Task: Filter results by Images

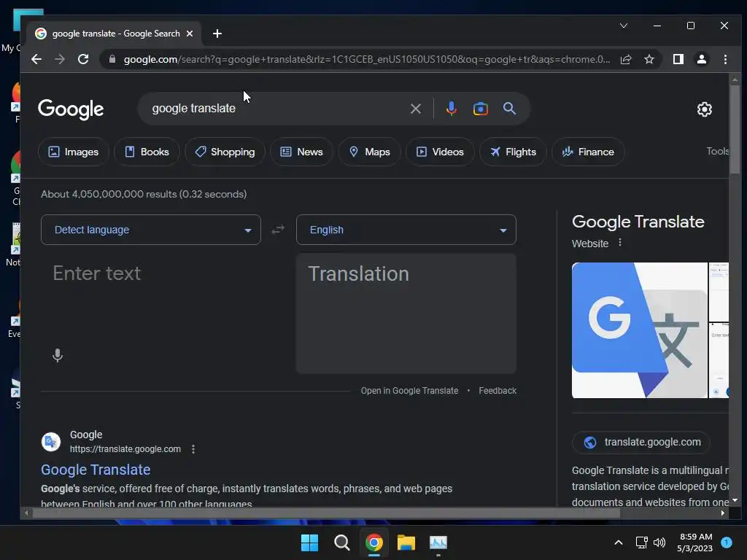Action: tap(74, 152)
